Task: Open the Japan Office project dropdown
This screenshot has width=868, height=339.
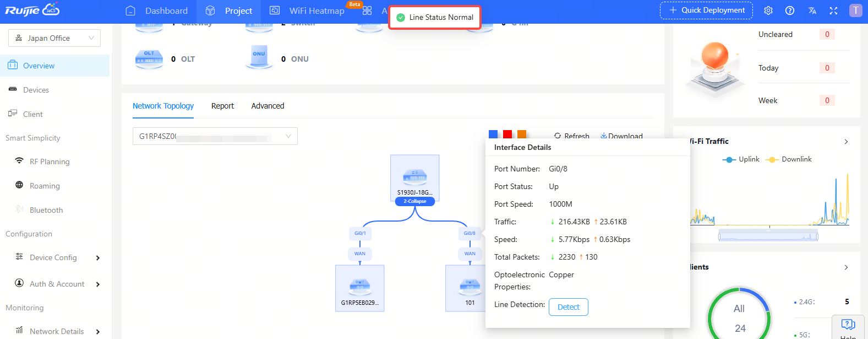Action: [x=54, y=38]
